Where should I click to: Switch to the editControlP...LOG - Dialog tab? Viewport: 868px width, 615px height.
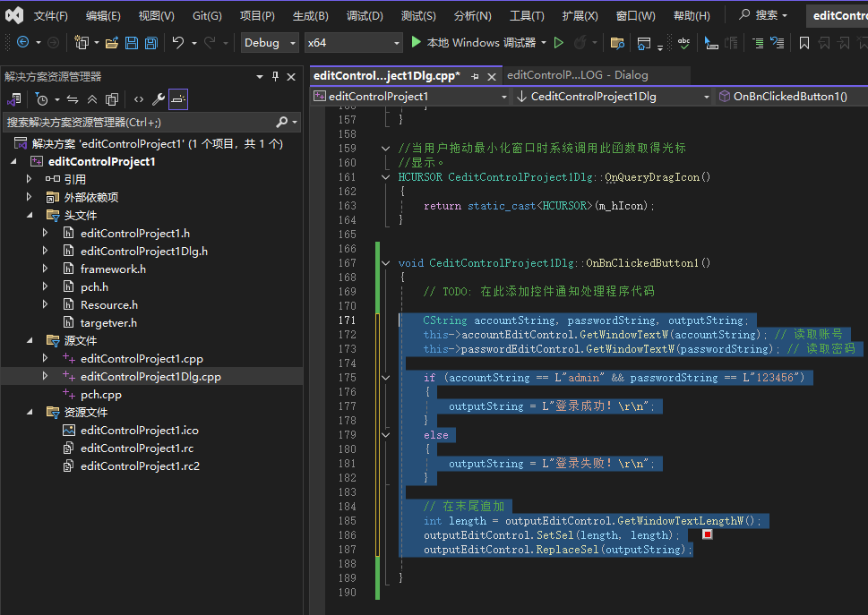577,75
